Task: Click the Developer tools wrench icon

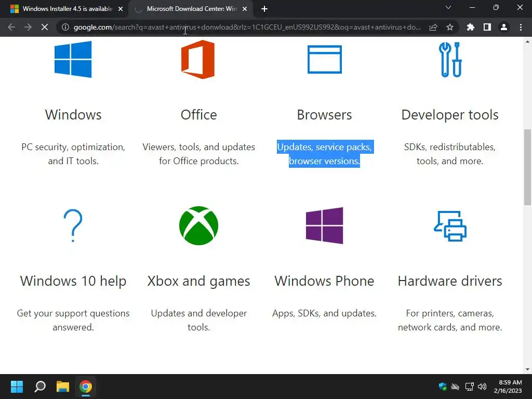Action: pos(450,59)
